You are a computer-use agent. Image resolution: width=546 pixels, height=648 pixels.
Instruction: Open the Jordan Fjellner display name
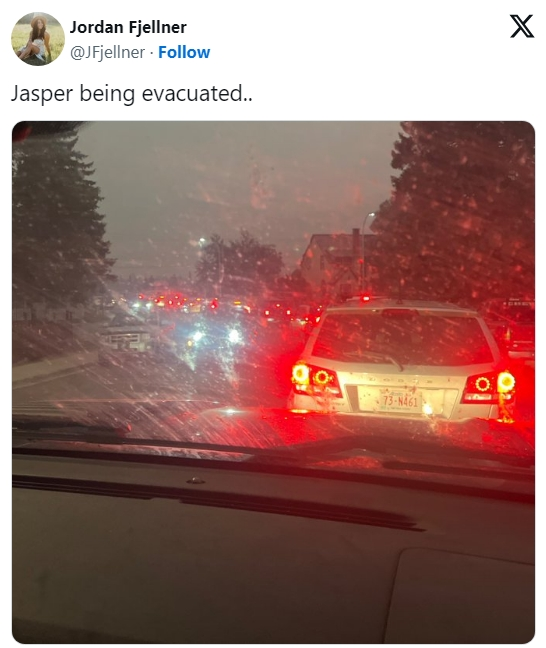click(x=128, y=27)
